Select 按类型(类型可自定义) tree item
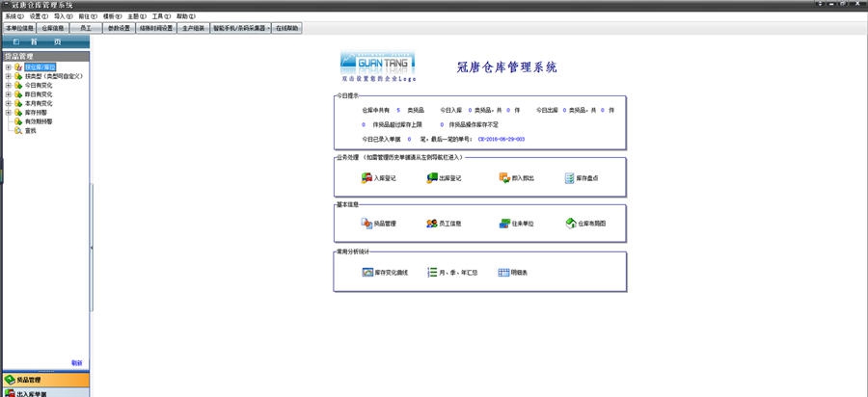The image size is (868, 397). click(54, 76)
